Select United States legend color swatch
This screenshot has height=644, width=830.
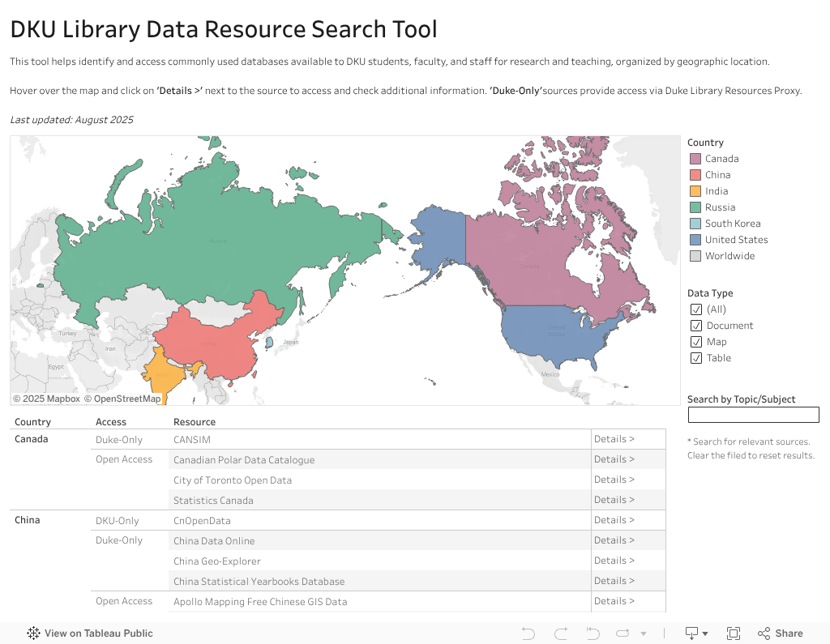tap(695, 240)
